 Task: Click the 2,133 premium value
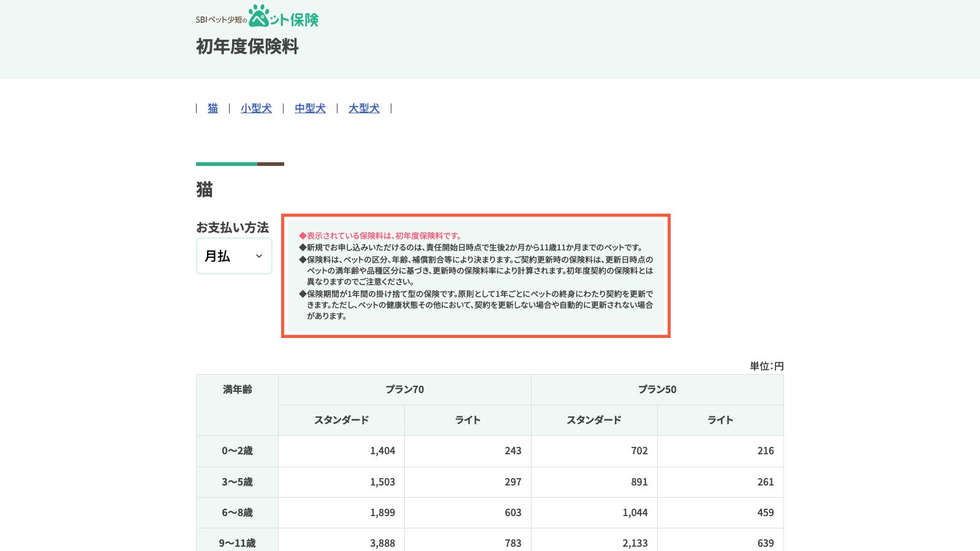[635, 543]
